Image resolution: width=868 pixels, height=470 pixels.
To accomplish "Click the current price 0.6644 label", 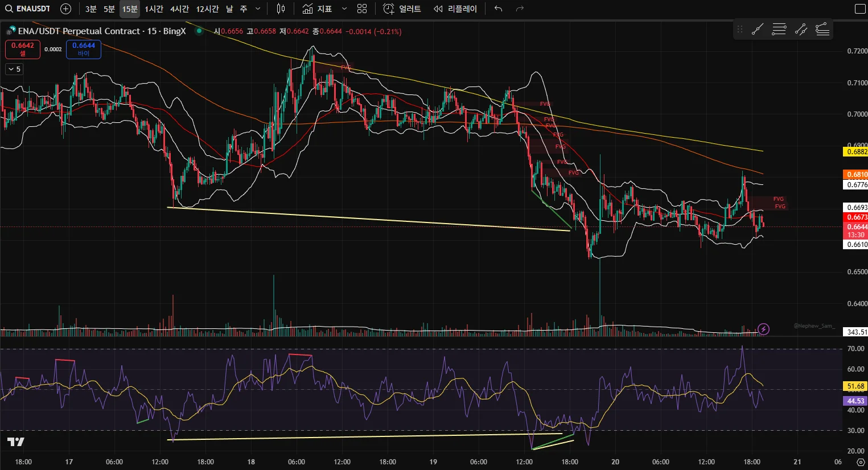I will [855, 227].
